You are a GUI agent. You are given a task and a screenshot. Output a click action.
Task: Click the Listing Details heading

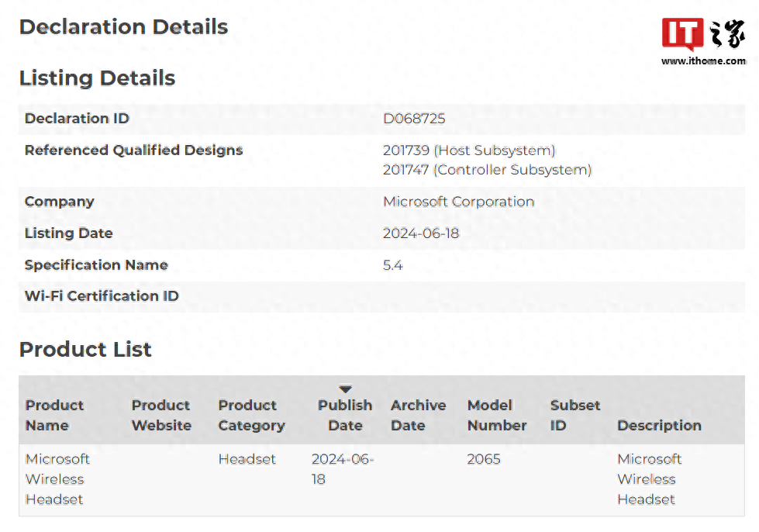click(x=97, y=78)
